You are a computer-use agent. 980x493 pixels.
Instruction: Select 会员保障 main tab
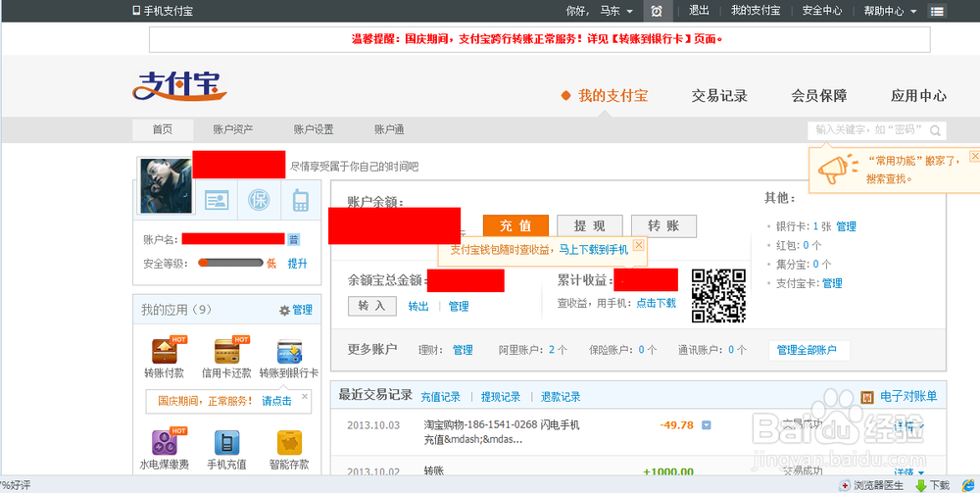(818, 96)
